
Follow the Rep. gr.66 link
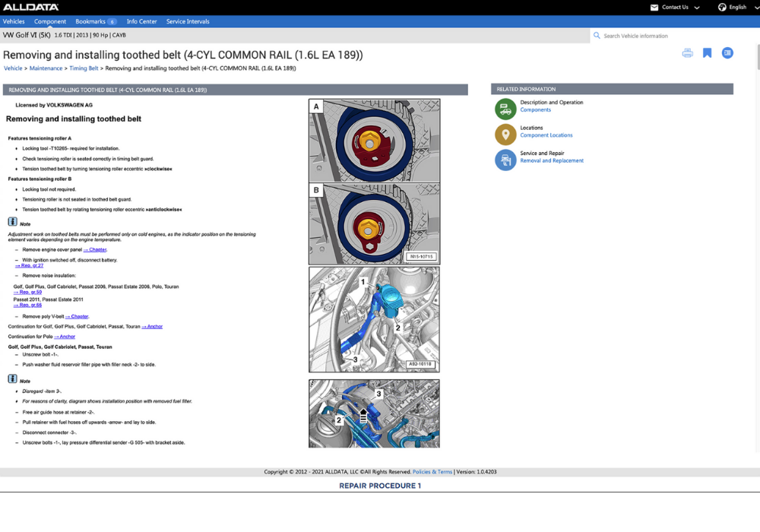tap(27, 306)
